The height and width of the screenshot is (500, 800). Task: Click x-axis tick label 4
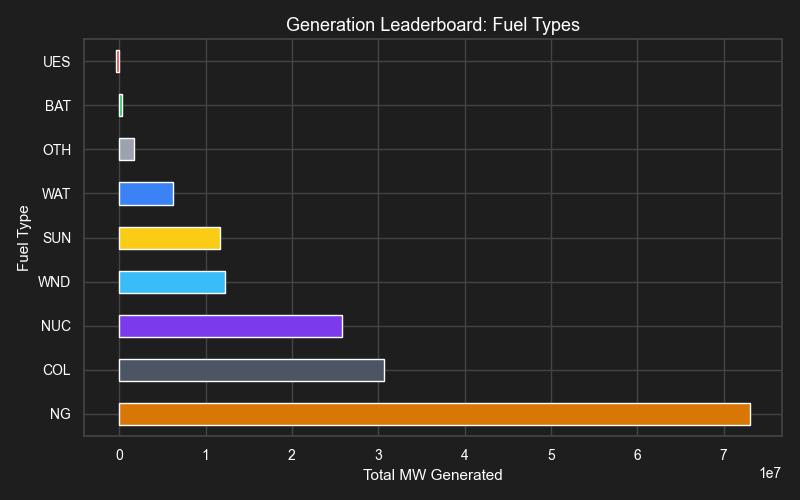[465, 455]
